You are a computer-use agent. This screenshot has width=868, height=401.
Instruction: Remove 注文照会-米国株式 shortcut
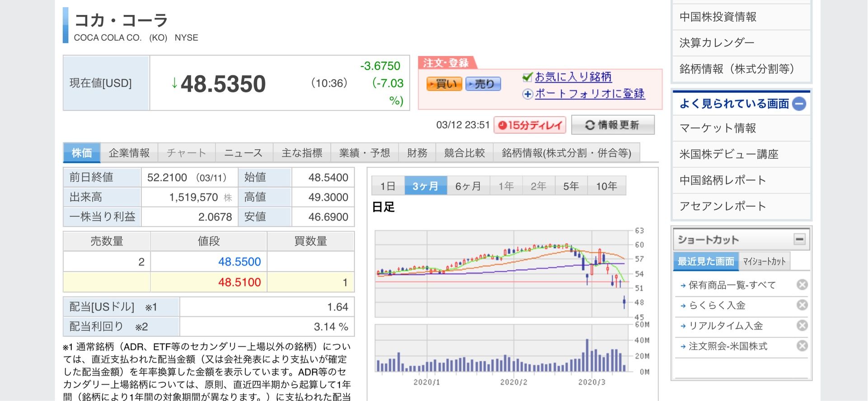802,346
